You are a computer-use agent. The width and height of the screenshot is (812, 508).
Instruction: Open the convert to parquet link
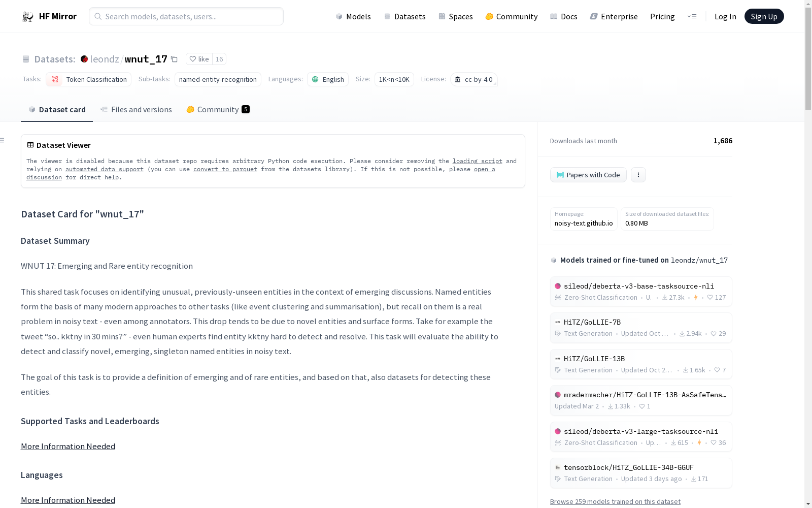pos(225,169)
